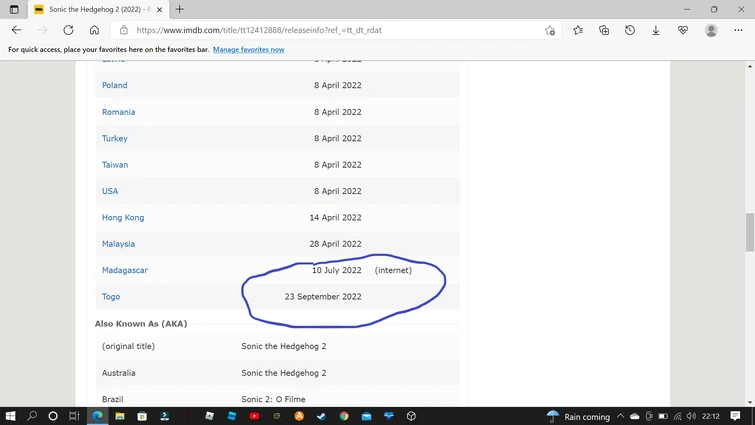The width and height of the screenshot is (755, 425).
Task: Open the Favorites list icon
Action: (x=578, y=30)
